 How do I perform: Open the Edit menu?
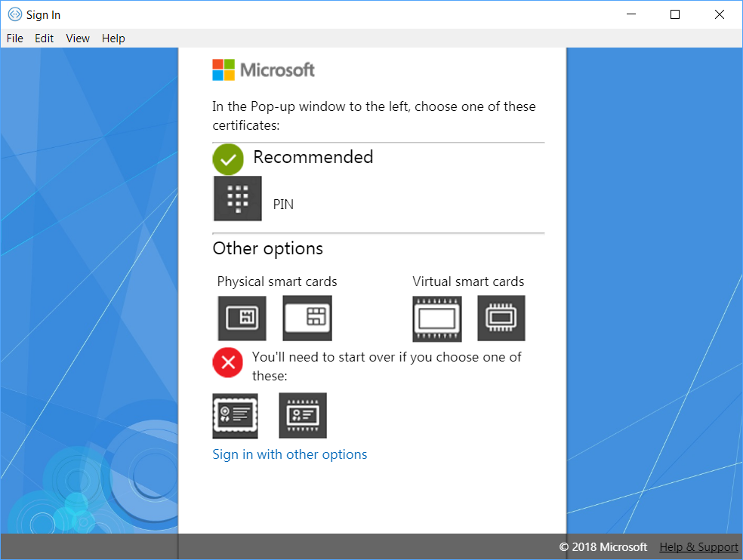tap(44, 38)
